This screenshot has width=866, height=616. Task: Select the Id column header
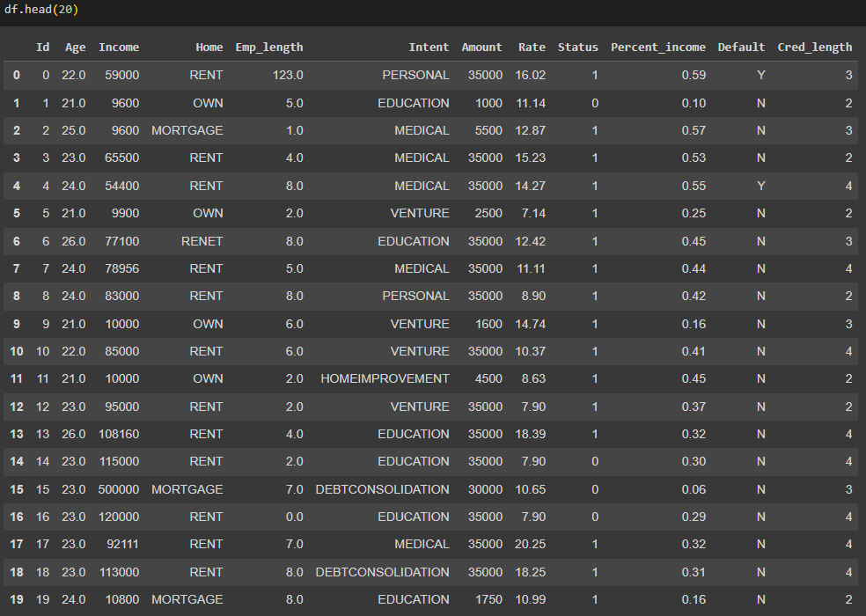pyautogui.click(x=42, y=47)
